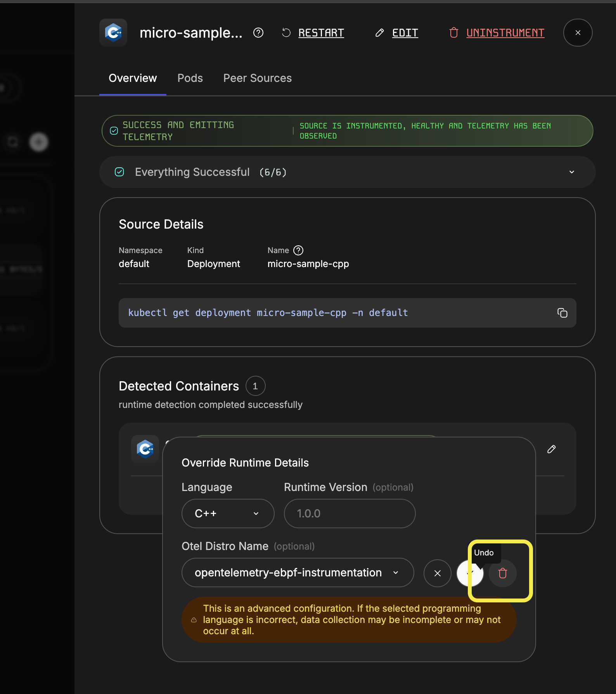This screenshot has height=694, width=616.
Task: Open the help icon next to Name label
Action: (298, 250)
